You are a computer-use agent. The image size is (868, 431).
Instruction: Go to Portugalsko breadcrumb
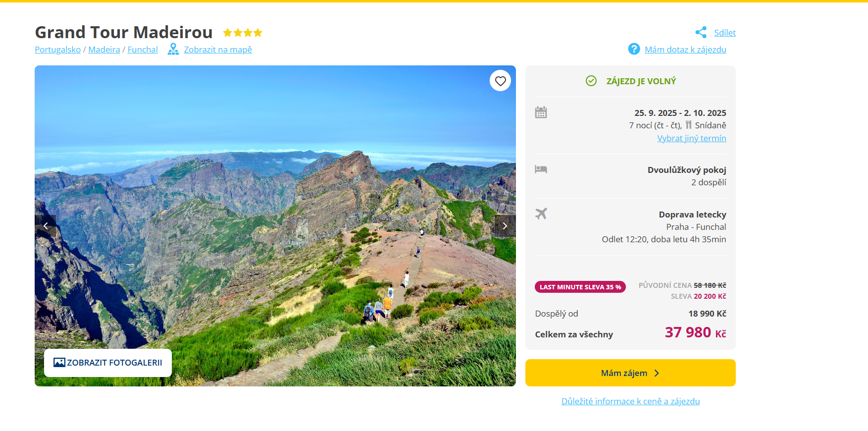(x=57, y=50)
